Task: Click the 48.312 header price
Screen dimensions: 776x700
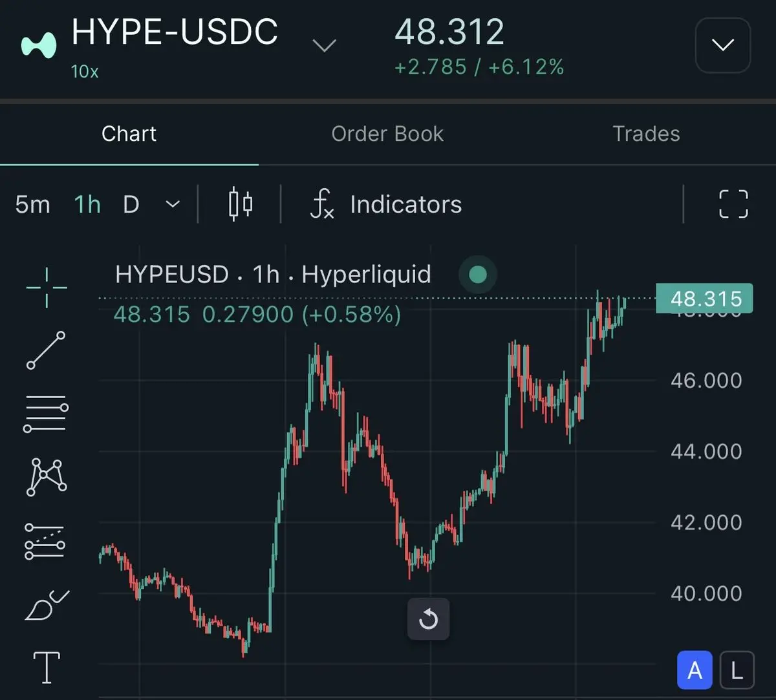Action: (x=449, y=32)
